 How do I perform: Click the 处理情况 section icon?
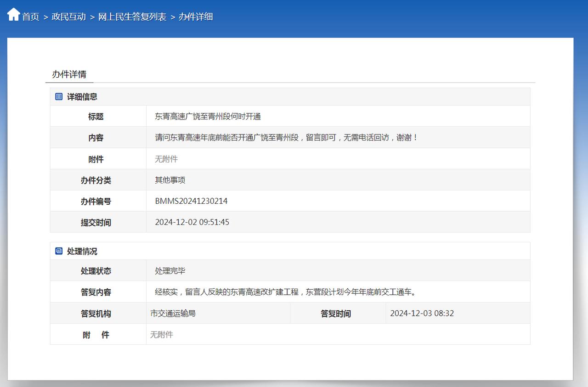pyautogui.click(x=59, y=251)
